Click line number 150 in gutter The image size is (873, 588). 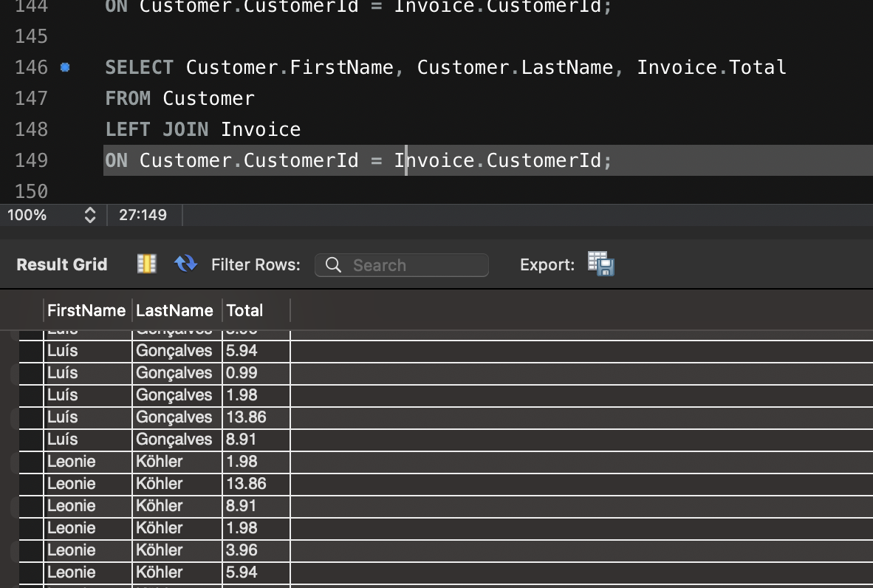click(x=31, y=191)
